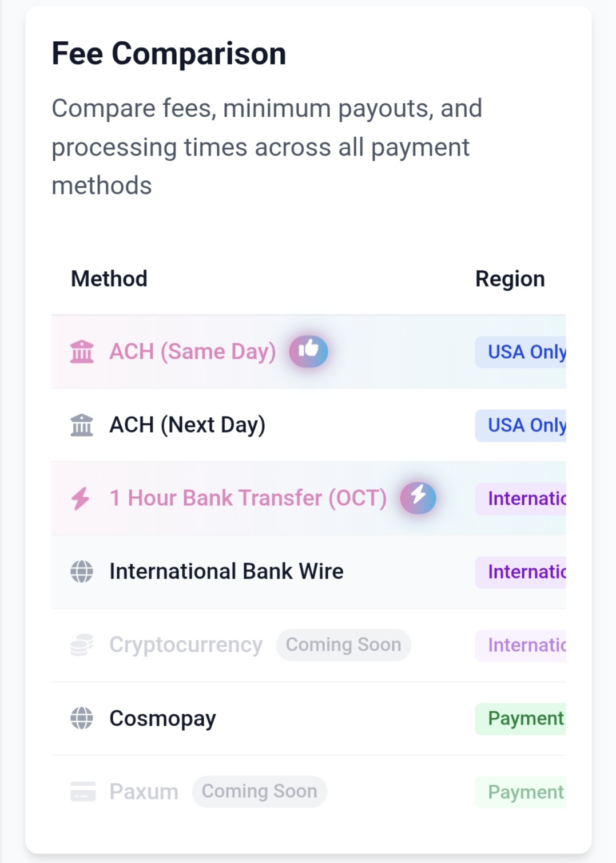Choose the 1 Hour Bank Transfer (OCT) row
This screenshot has height=863, width=616.
[248, 498]
